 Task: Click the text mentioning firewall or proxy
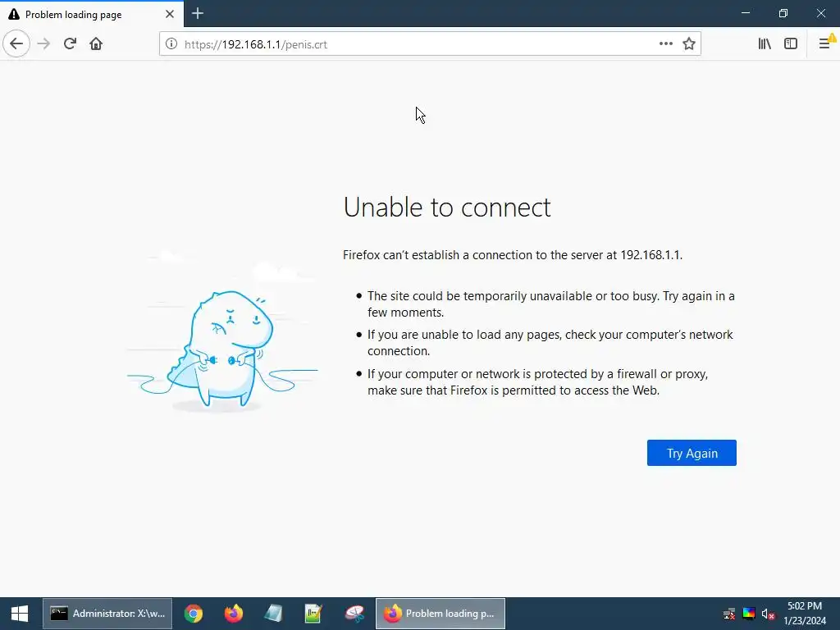tap(538, 382)
